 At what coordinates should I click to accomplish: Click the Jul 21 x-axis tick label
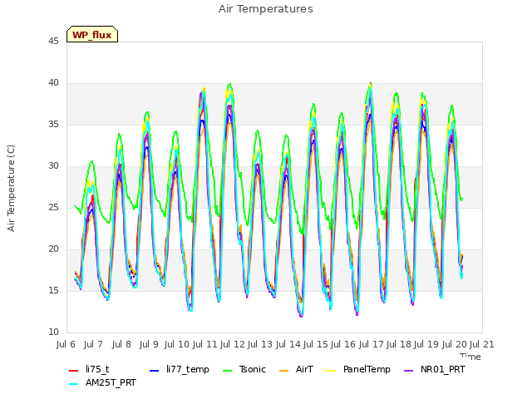click(x=482, y=344)
